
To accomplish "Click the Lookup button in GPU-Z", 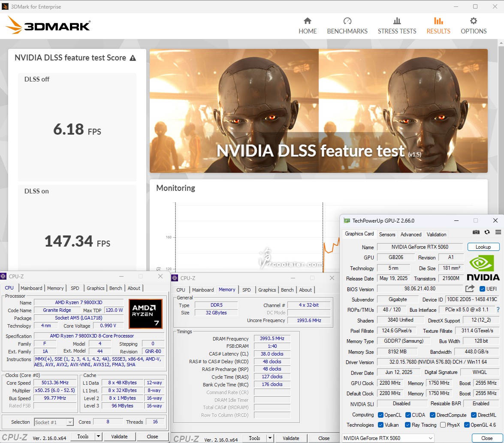I will click(483, 247).
